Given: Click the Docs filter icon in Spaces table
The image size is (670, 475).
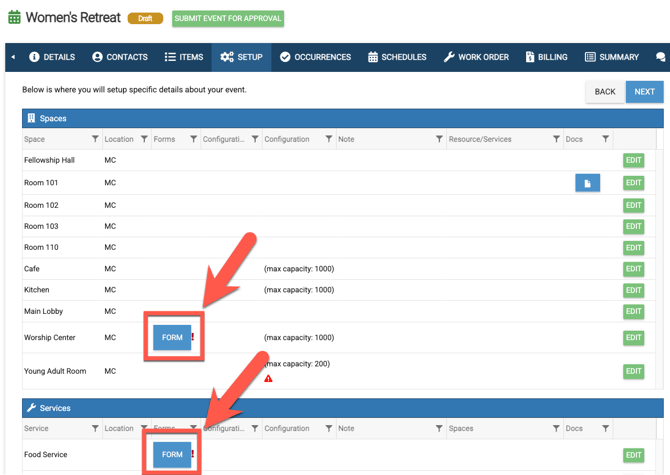Looking at the screenshot, I should tap(605, 139).
